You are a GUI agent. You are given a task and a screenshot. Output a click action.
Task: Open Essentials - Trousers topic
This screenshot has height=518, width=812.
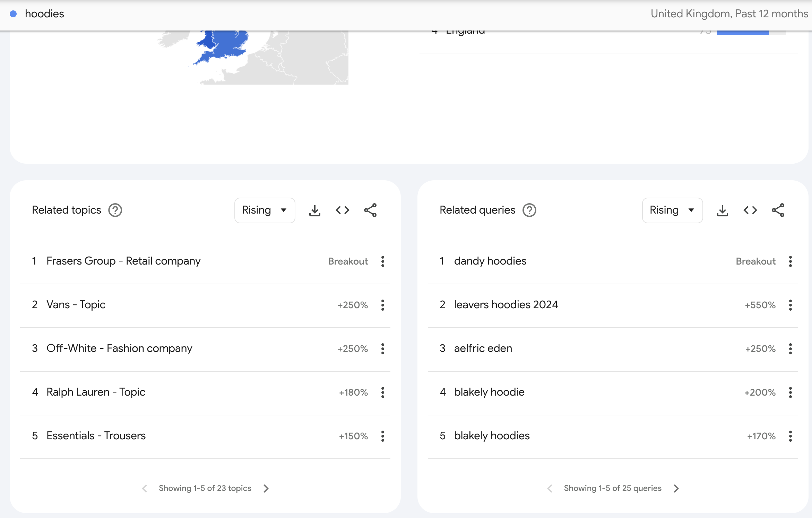[x=96, y=436]
